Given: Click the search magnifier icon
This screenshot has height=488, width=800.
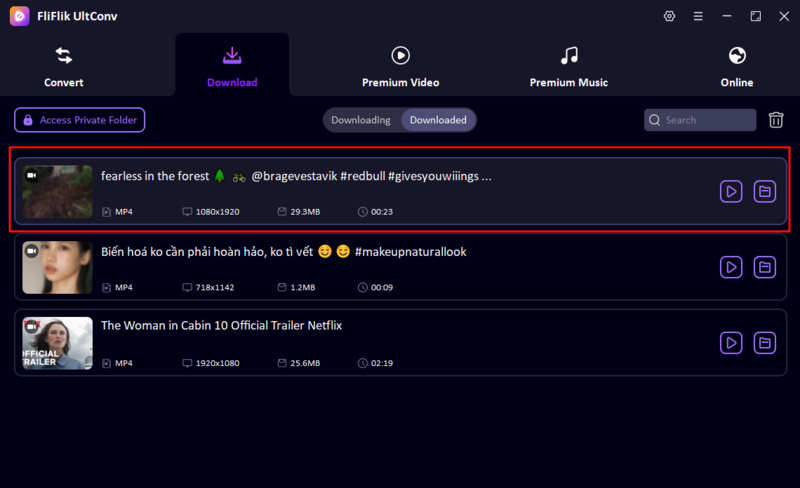Looking at the screenshot, I should click(x=655, y=120).
